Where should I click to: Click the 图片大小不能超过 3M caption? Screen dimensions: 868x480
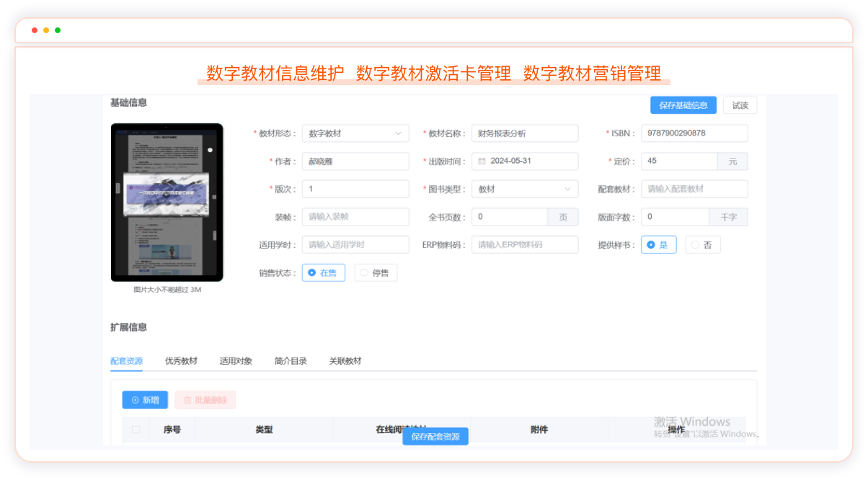coord(167,290)
